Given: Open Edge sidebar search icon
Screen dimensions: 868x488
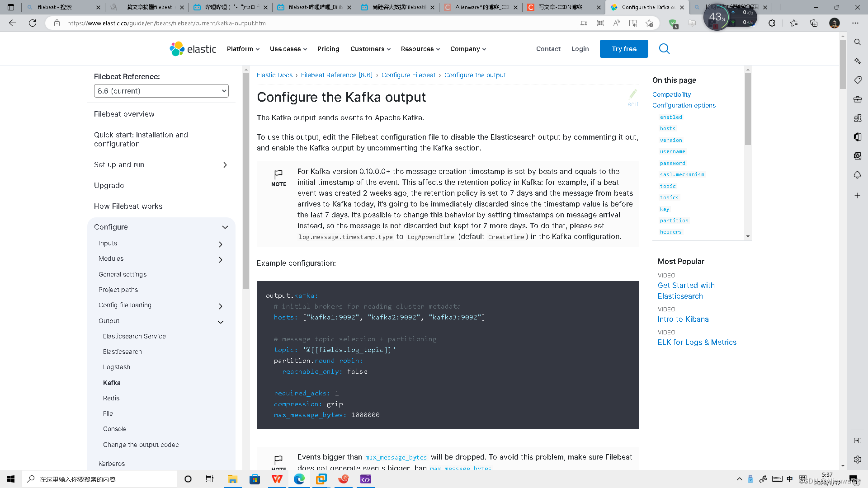Looking at the screenshot, I should coord(858,42).
